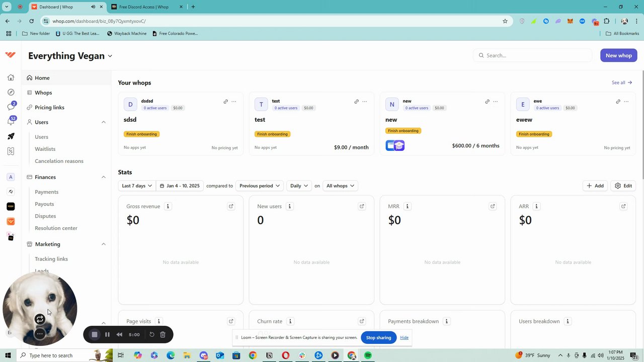Collapse the Users sidebar section
This screenshot has height=362, width=644.
pyautogui.click(x=104, y=122)
